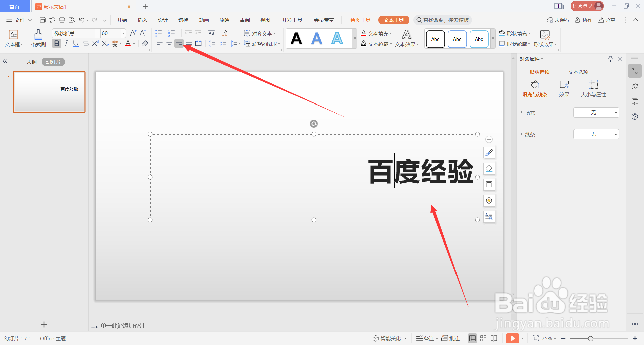This screenshot has height=345, width=644.
Task: Click the text outline icon
Action: point(364,43)
